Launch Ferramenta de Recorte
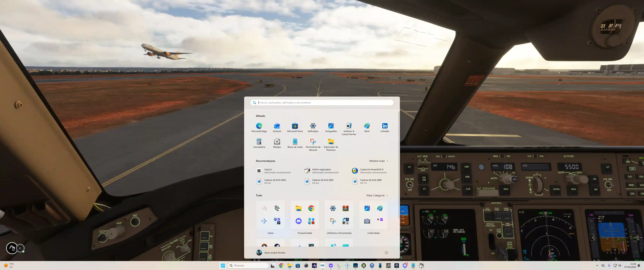The width and height of the screenshot is (644, 270). click(x=313, y=145)
